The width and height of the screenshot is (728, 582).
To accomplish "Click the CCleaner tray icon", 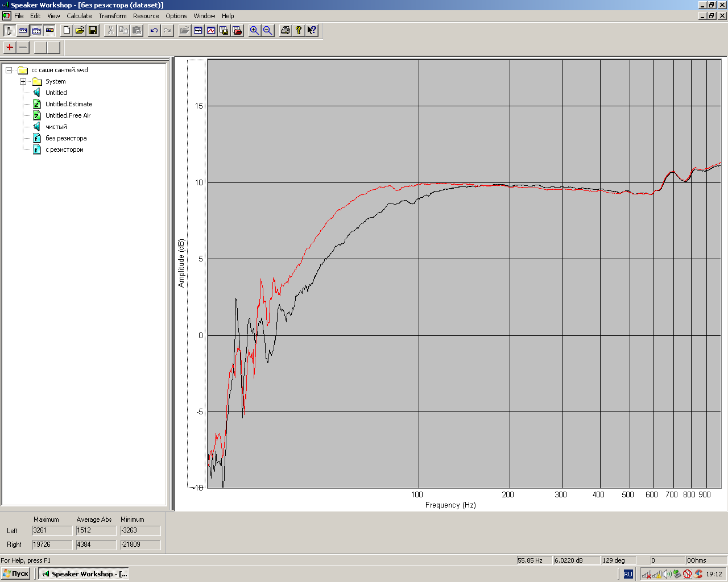I will (698, 574).
